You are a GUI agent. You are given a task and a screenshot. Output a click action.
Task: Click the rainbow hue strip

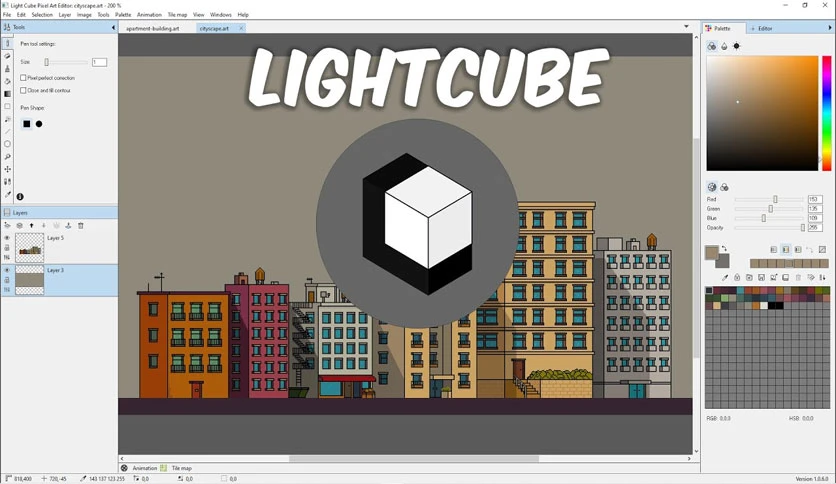point(826,113)
